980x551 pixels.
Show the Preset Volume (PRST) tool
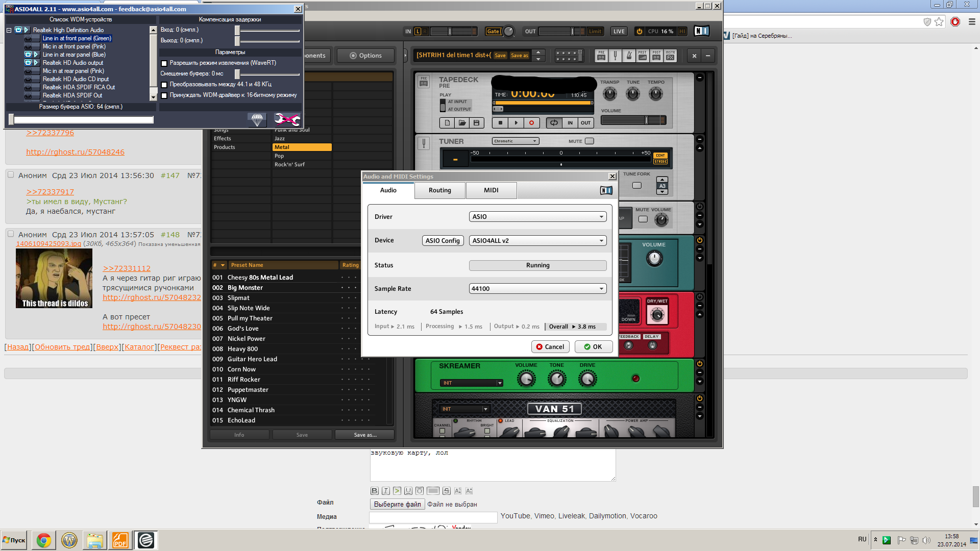click(x=643, y=55)
